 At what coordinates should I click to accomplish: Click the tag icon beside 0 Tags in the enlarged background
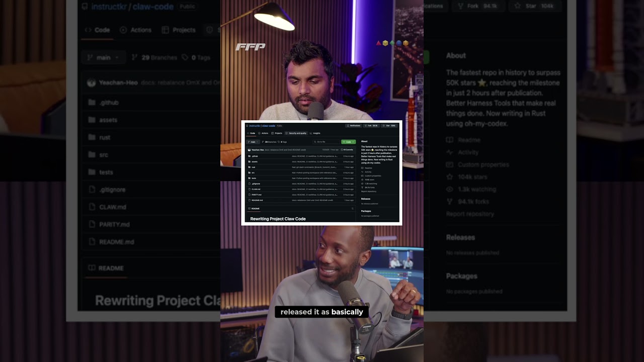coord(185,57)
